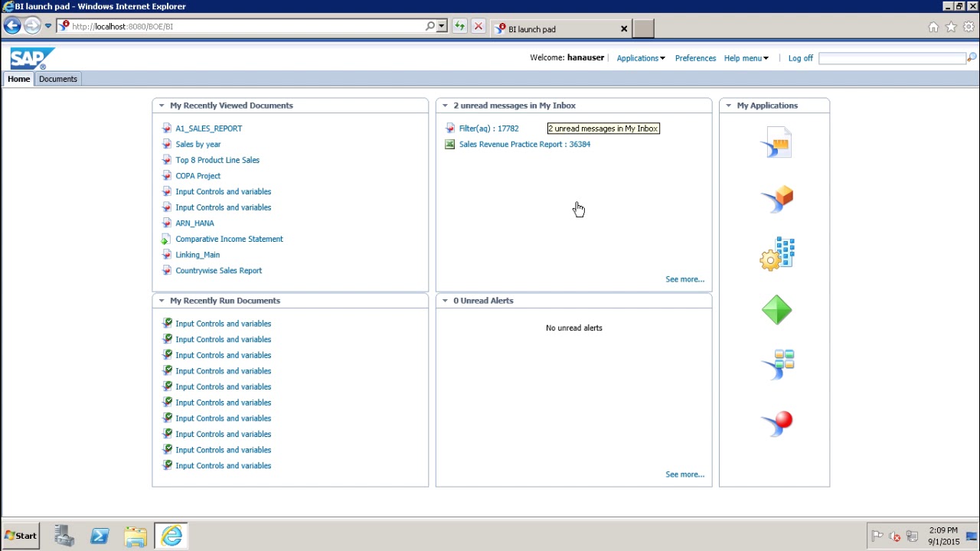Open Sales Revenue Practice Report : 36384 message
Screen dimensions: 980x551
pos(524,144)
